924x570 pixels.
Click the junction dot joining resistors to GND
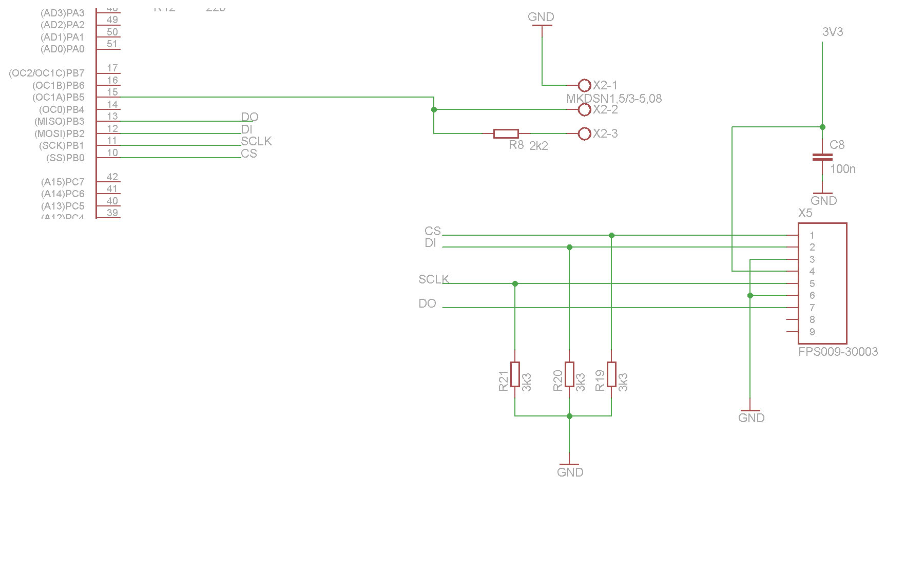[x=569, y=416]
